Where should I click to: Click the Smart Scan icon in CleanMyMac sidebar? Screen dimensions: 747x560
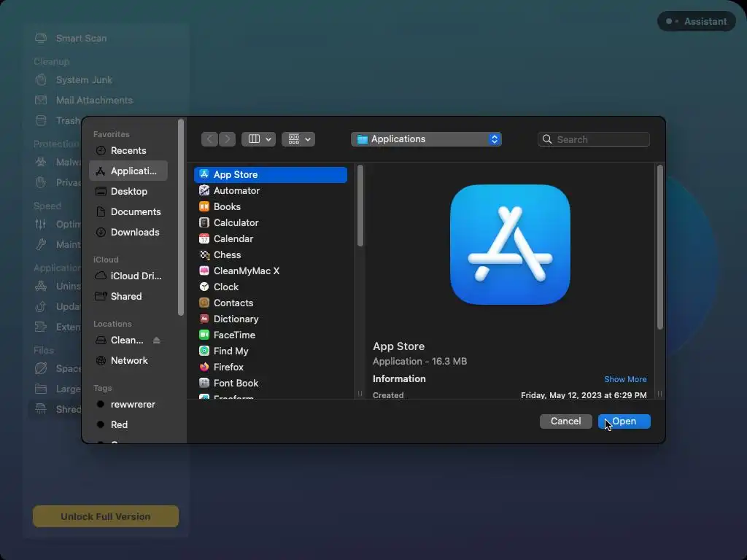coord(41,38)
